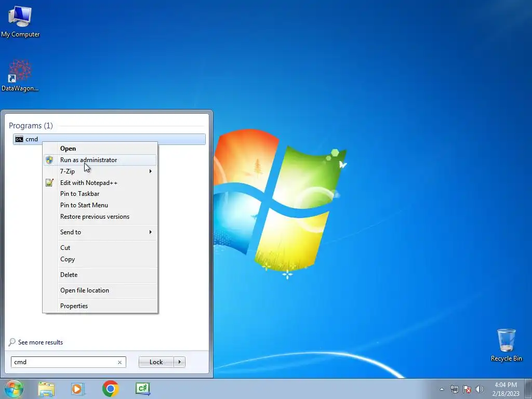Clear the search box with the X

pyautogui.click(x=120, y=362)
